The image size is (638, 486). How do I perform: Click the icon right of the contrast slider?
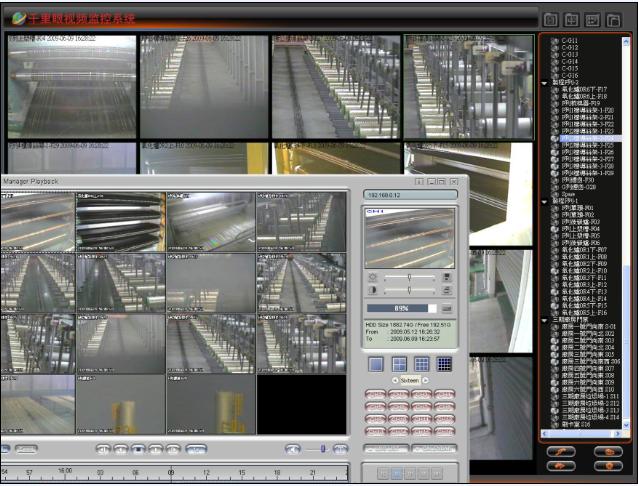point(446,290)
